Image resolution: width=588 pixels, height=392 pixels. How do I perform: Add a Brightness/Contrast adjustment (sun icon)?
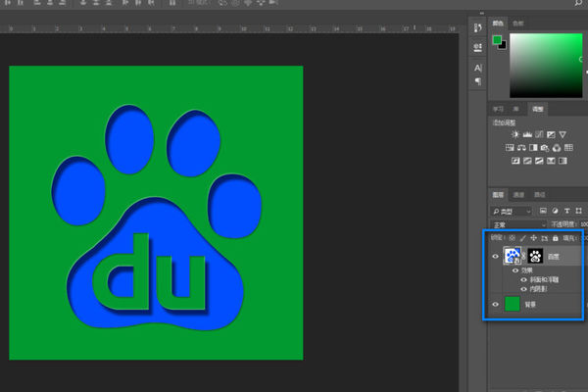pyautogui.click(x=515, y=134)
